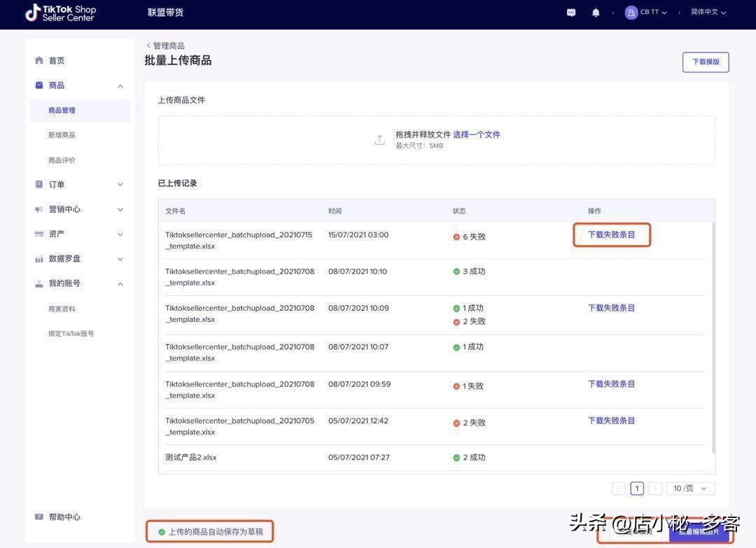Download failed items for the 20210715 upload

click(x=611, y=235)
